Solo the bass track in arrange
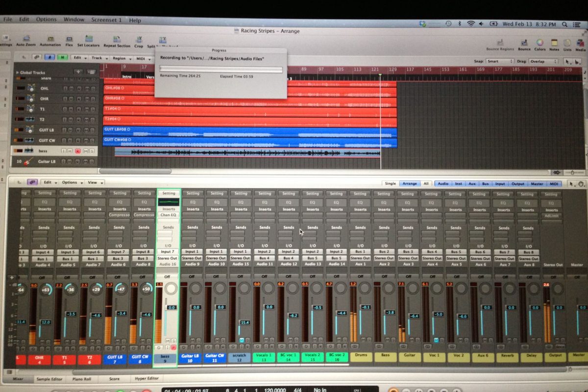This screenshot has width=588, height=392. pos(91,150)
